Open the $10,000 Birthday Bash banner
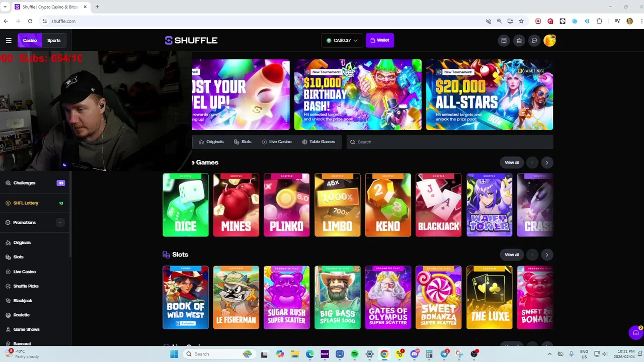The width and height of the screenshot is (644, 362). tap(358, 95)
